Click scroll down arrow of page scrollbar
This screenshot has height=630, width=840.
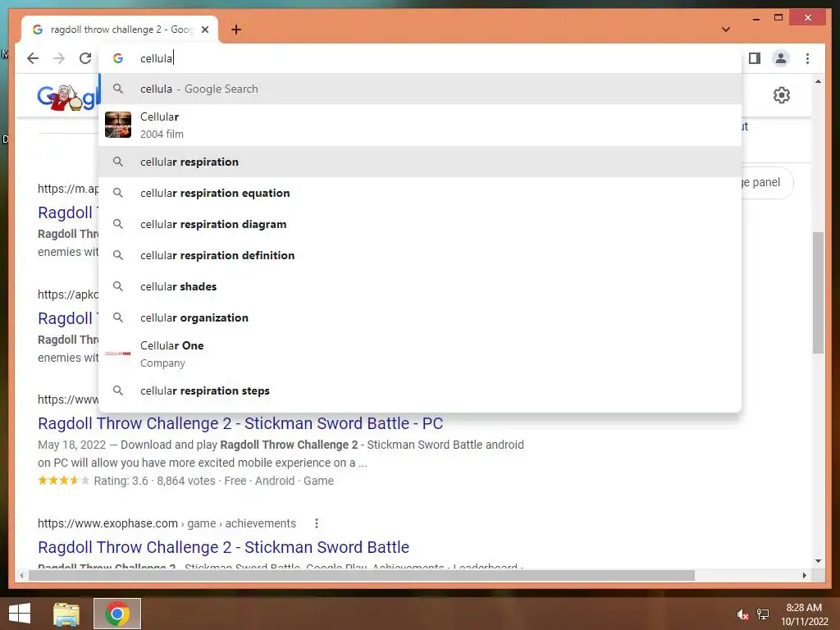pos(818,561)
